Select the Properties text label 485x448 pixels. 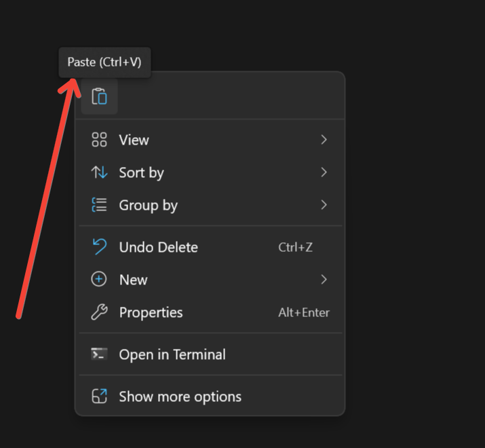[x=151, y=312]
